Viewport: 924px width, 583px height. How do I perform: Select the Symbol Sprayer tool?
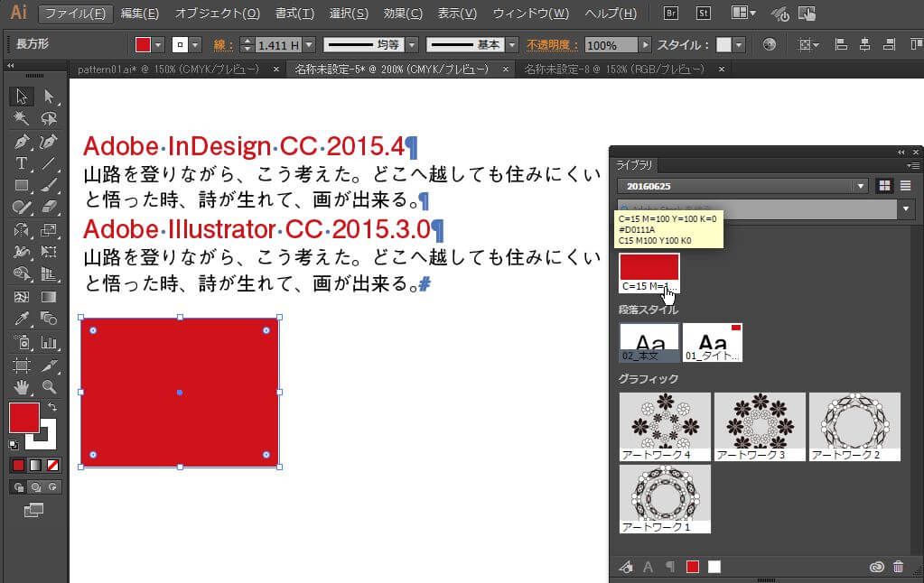coord(21,342)
